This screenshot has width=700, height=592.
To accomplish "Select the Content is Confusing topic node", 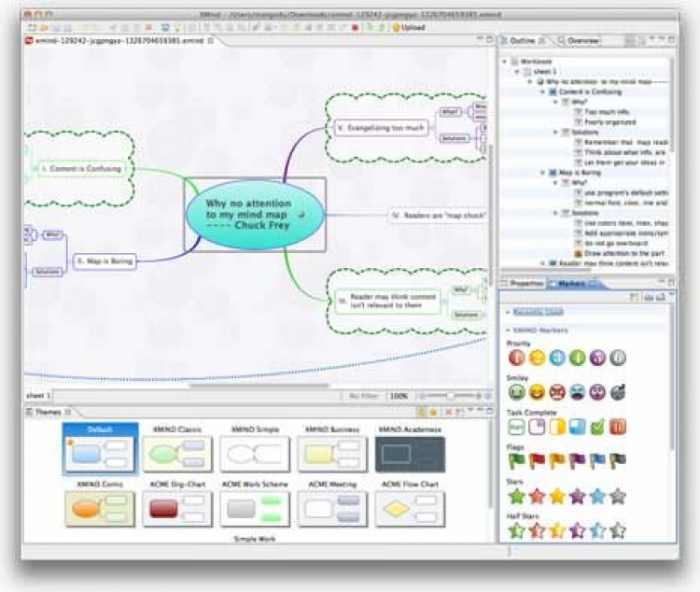I will coord(82,169).
